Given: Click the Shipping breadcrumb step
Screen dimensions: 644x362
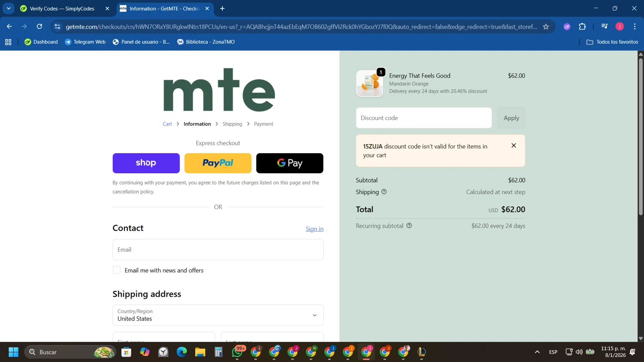Looking at the screenshot, I should tap(232, 124).
